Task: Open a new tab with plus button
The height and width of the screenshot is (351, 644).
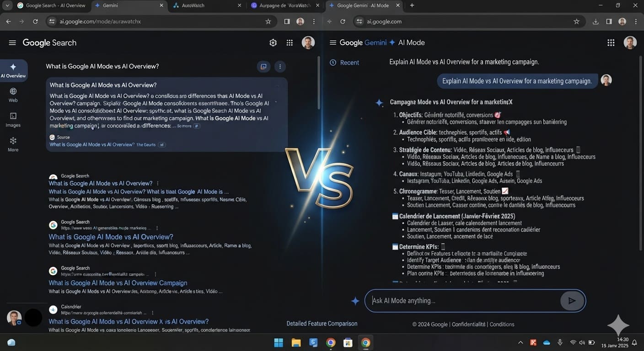Action: (412, 5)
